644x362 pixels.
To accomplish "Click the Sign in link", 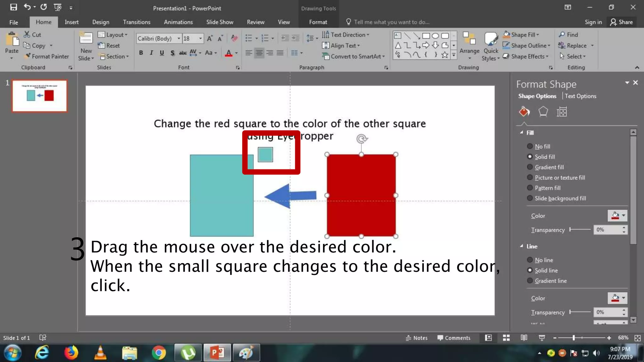I will click(593, 22).
